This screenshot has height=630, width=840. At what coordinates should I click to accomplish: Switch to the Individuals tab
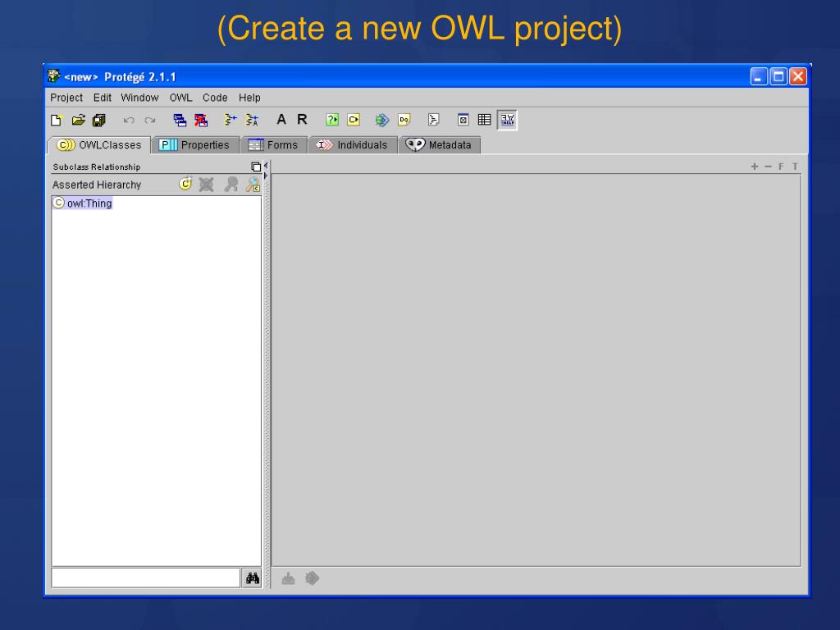tap(353, 145)
